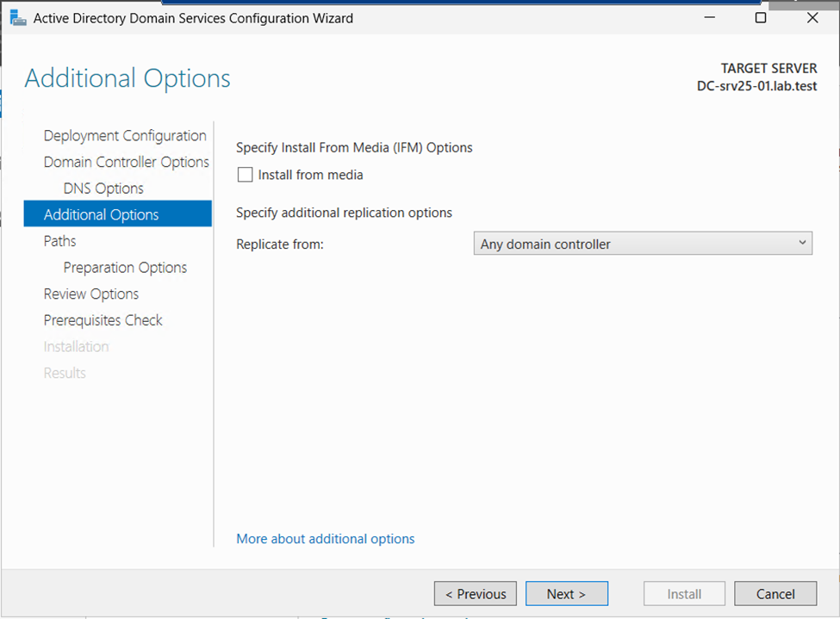The image size is (840, 619).
Task: Open More about additional options link
Action: click(x=325, y=539)
